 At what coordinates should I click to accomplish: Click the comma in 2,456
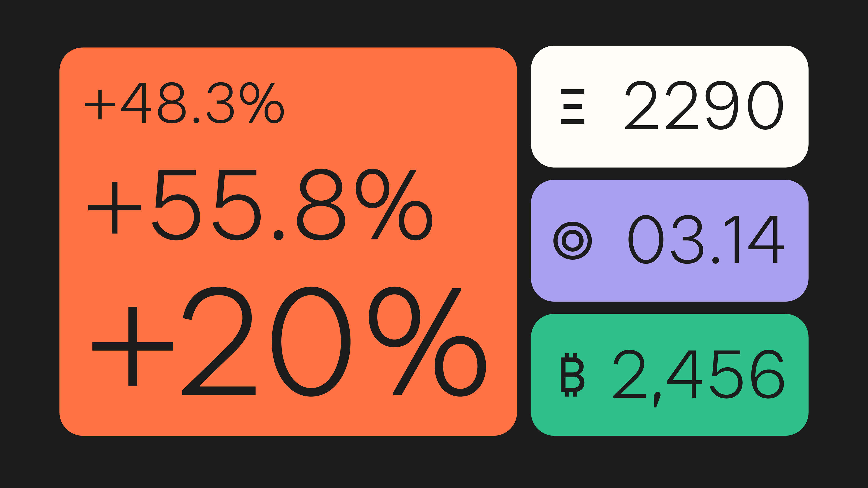click(657, 400)
